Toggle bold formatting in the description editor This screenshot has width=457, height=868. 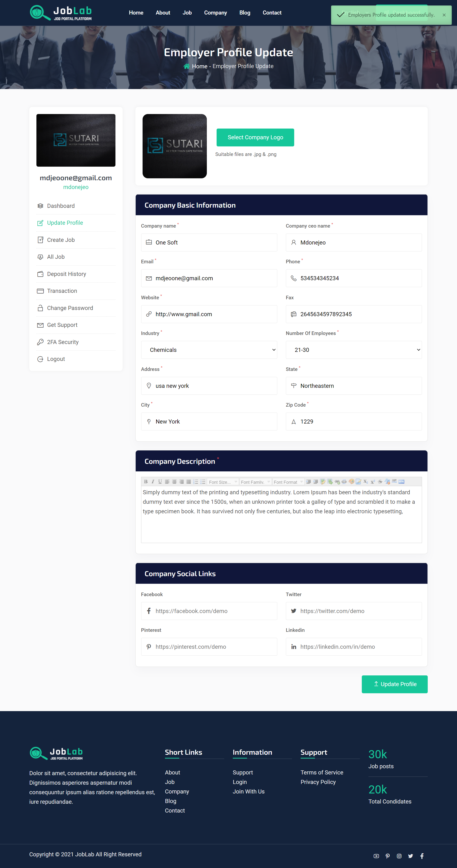(146, 482)
